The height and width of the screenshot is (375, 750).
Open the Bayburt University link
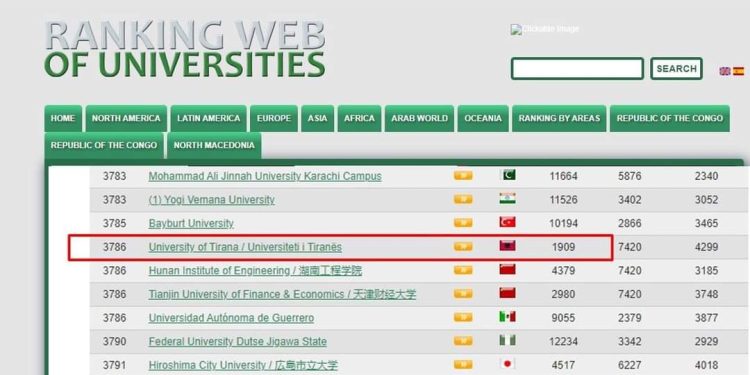pos(191,223)
